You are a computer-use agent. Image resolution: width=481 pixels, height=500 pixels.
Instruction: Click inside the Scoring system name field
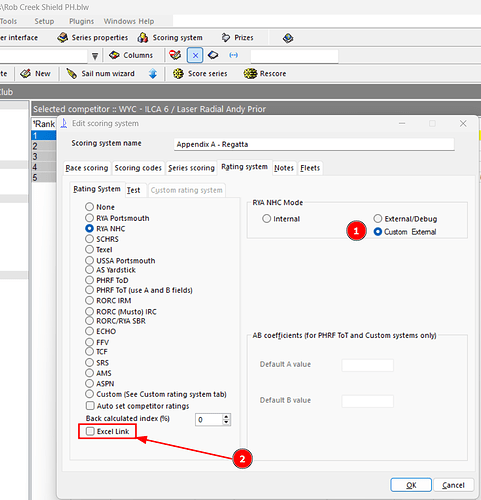coord(314,144)
